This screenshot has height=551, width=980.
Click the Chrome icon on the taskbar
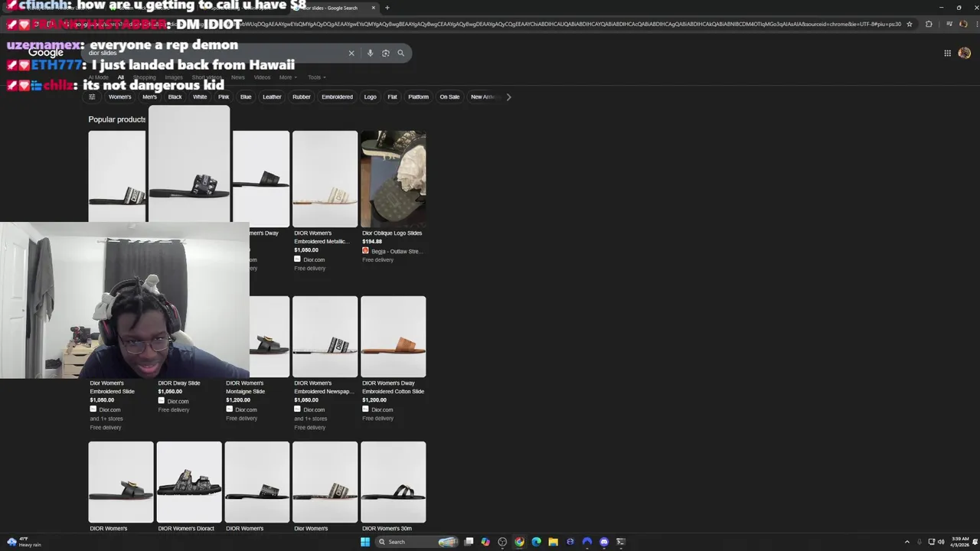[519, 542]
